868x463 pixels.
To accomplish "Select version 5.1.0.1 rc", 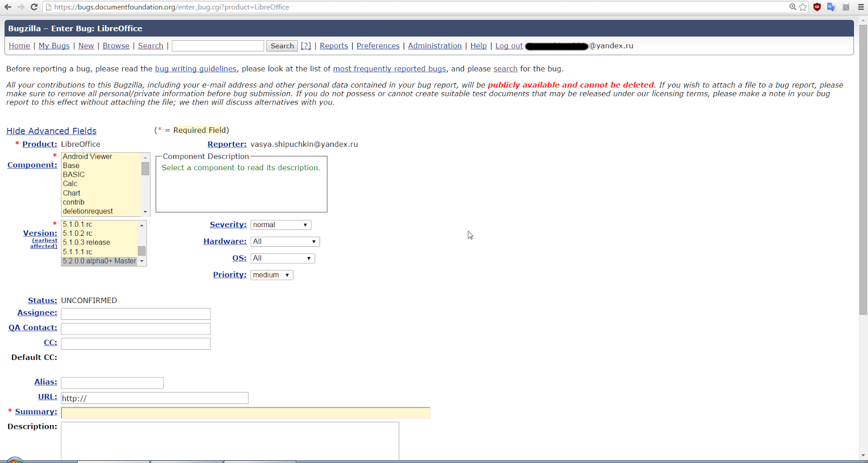I will pos(99,224).
